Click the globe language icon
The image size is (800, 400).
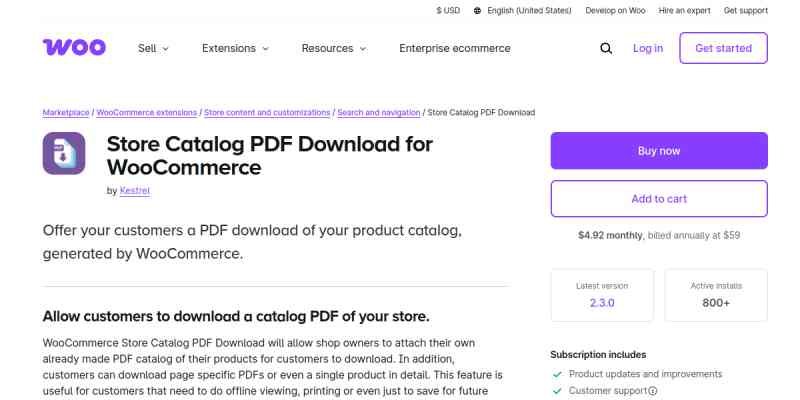(477, 11)
